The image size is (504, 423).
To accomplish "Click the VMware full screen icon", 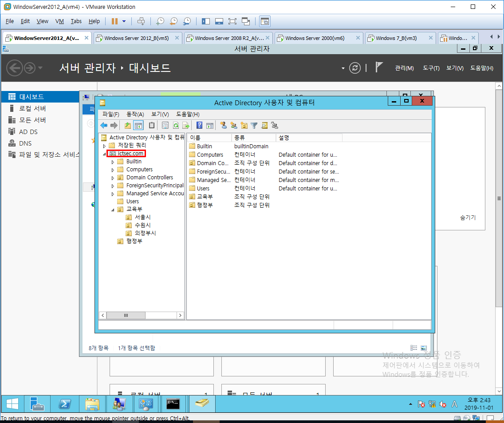I will click(232, 21).
